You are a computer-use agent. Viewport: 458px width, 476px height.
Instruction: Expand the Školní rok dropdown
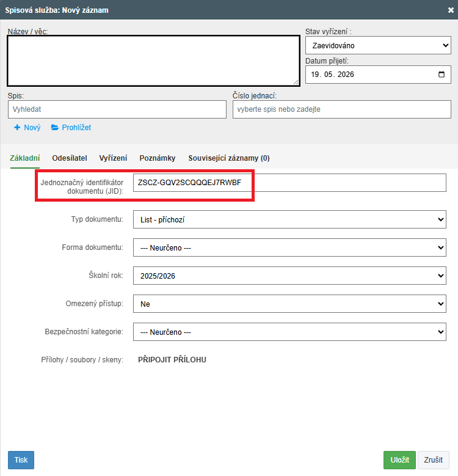click(x=289, y=276)
